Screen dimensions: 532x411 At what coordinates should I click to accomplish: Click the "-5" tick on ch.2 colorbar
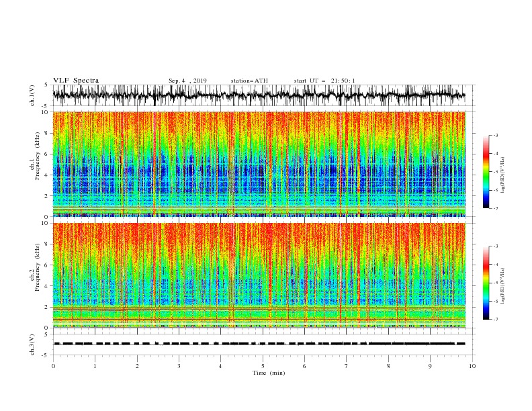click(x=495, y=283)
